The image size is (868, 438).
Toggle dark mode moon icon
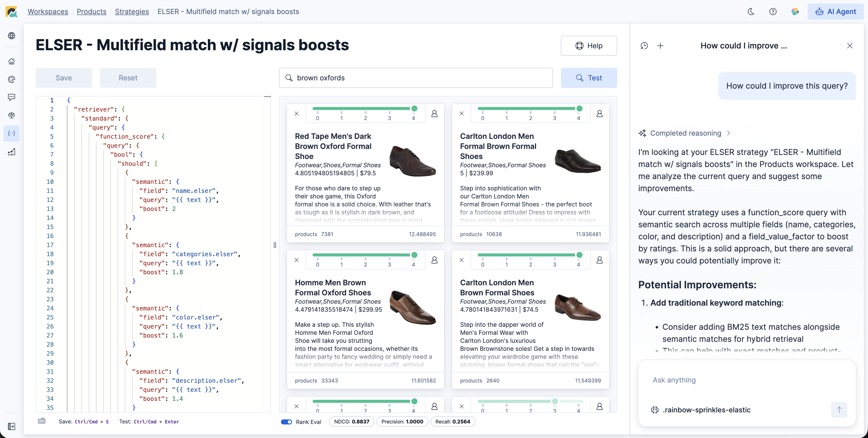point(751,12)
